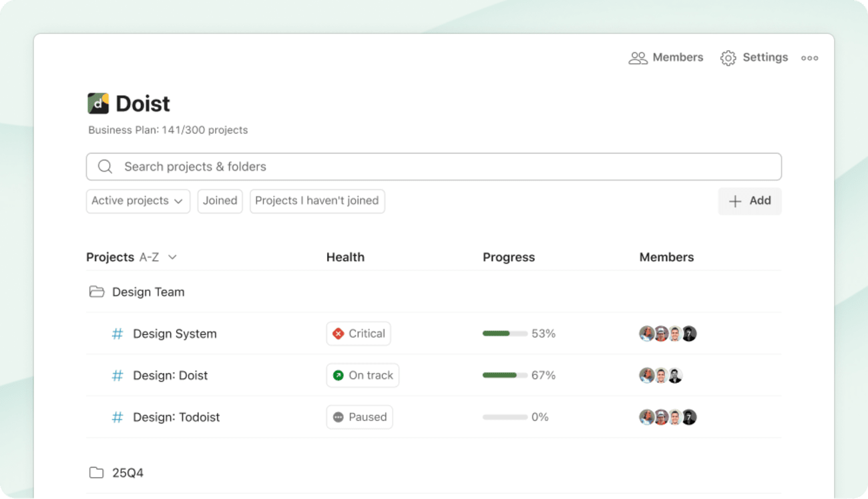Collapse the Design Team folder
The image size is (868, 499).
click(148, 292)
